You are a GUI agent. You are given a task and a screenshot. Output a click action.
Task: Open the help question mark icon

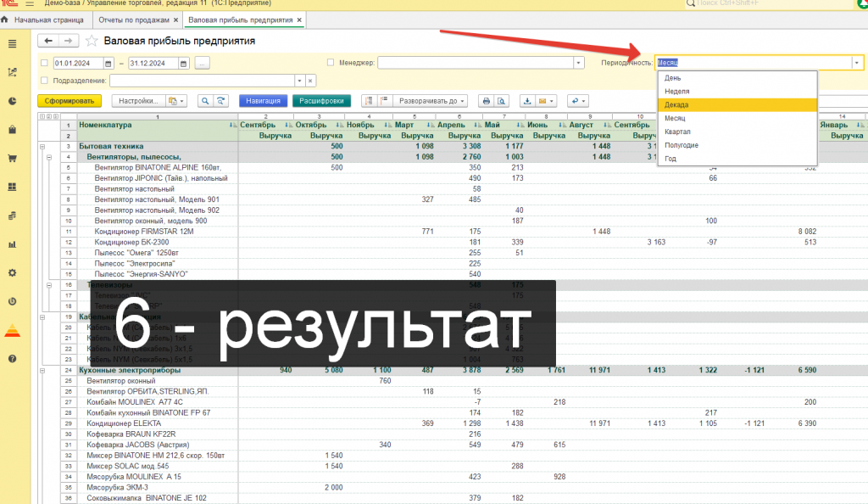click(12, 359)
